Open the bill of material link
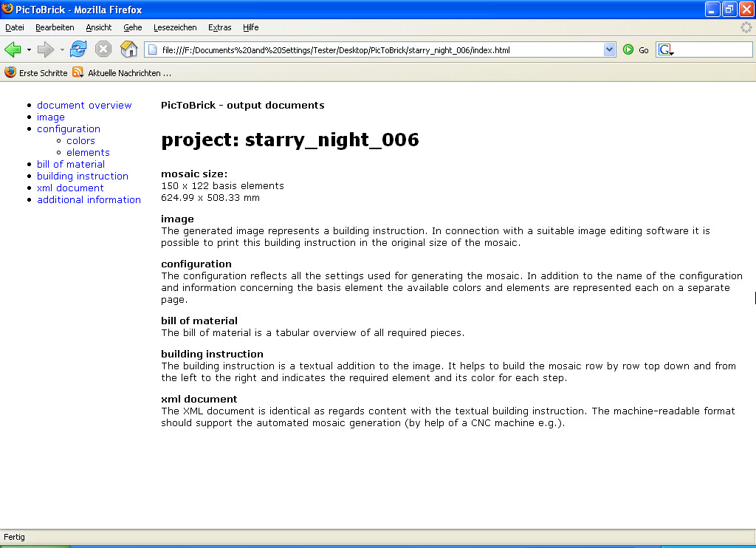Image resolution: width=756 pixels, height=548 pixels. pyautogui.click(x=71, y=165)
